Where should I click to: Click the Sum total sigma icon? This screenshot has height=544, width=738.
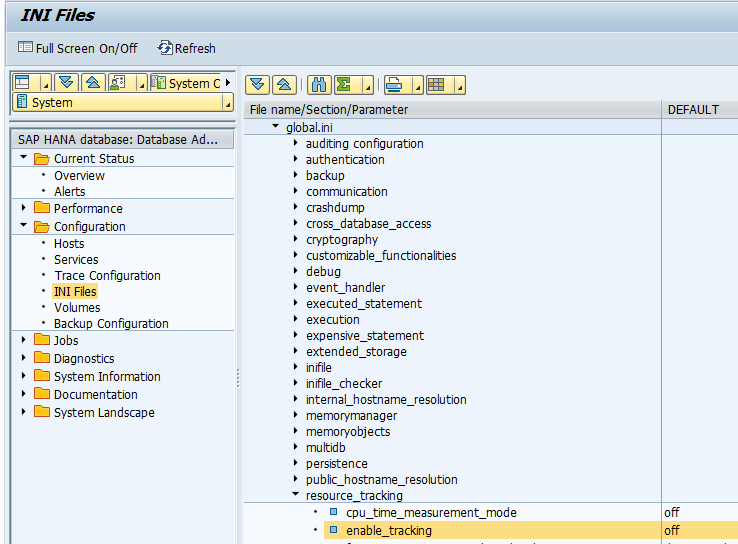(345, 84)
